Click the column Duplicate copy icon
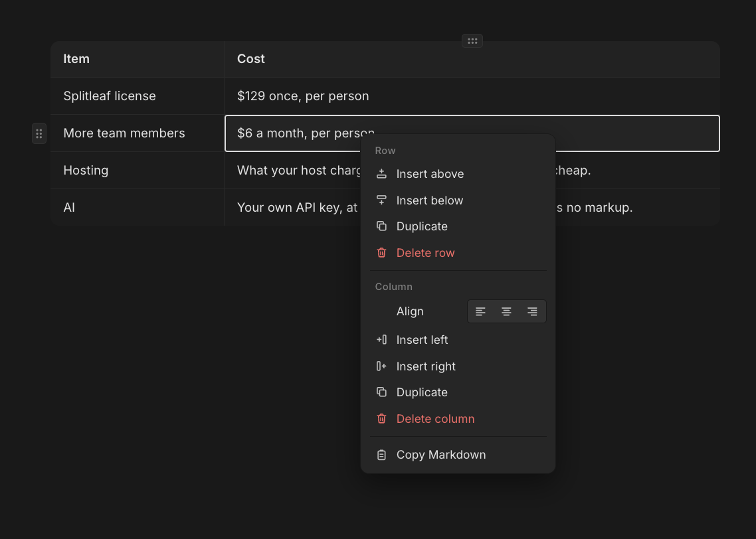 tap(381, 392)
